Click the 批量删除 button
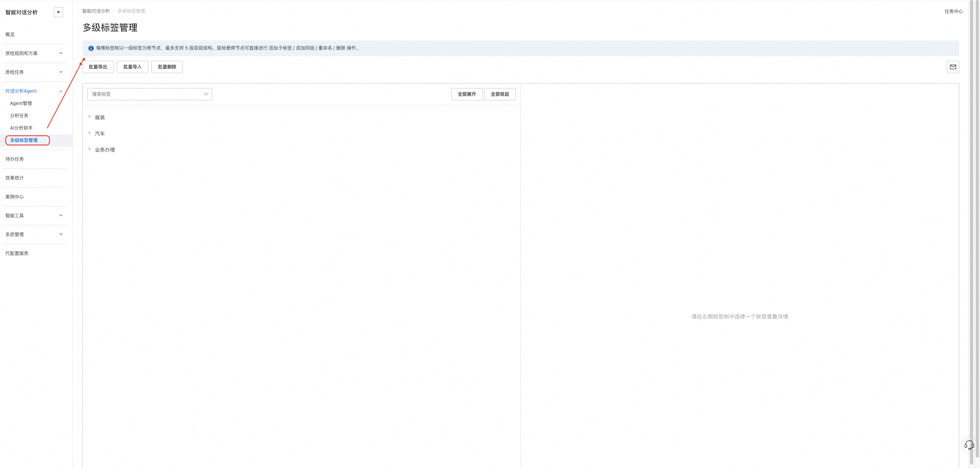 coord(167,67)
